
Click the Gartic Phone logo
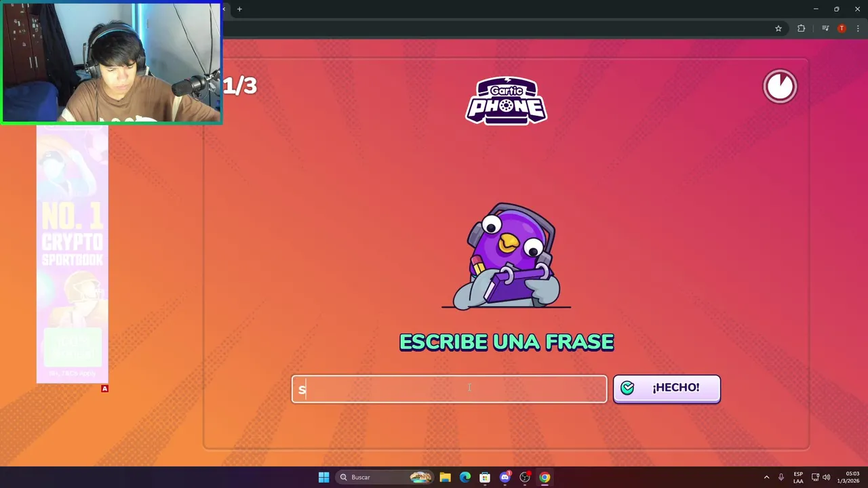point(507,100)
